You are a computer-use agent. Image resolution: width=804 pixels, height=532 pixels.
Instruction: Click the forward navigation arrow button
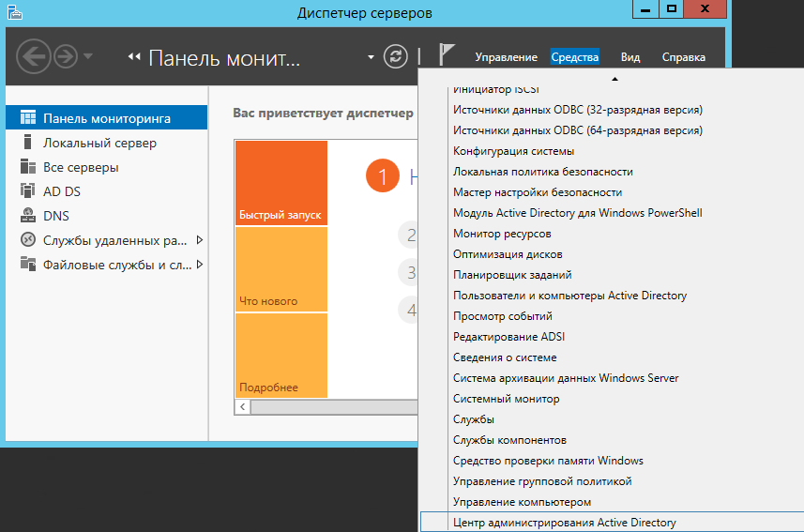[66, 56]
